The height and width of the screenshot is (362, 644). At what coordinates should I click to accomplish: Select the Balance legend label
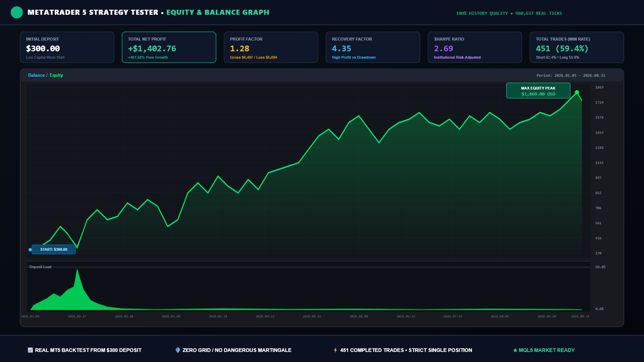[36, 75]
